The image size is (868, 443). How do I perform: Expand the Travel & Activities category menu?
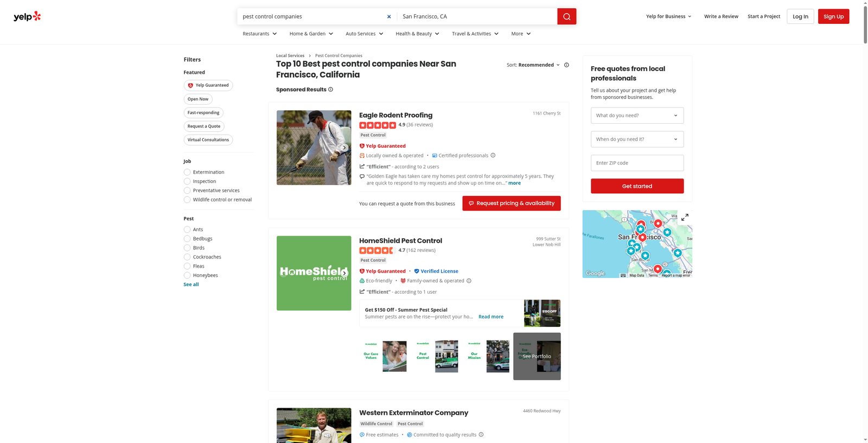tap(475, 34)
